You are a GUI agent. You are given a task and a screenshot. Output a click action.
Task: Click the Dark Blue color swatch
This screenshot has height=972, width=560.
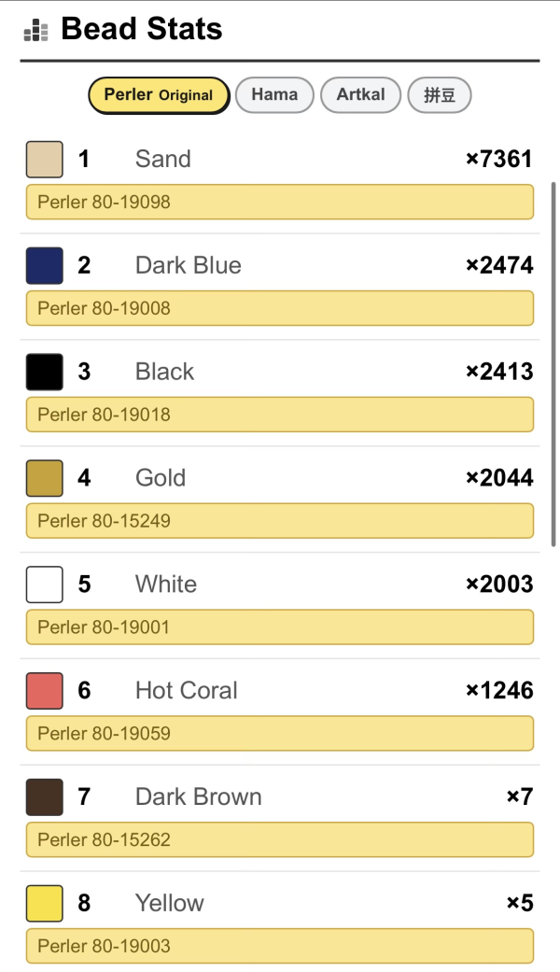point(45,265)
